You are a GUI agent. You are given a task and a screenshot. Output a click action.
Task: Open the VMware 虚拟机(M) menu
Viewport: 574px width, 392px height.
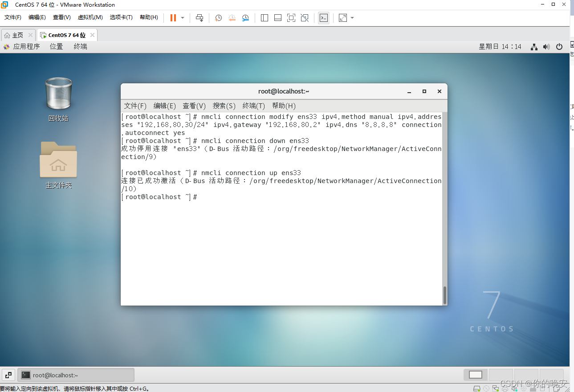pos(90,17)
